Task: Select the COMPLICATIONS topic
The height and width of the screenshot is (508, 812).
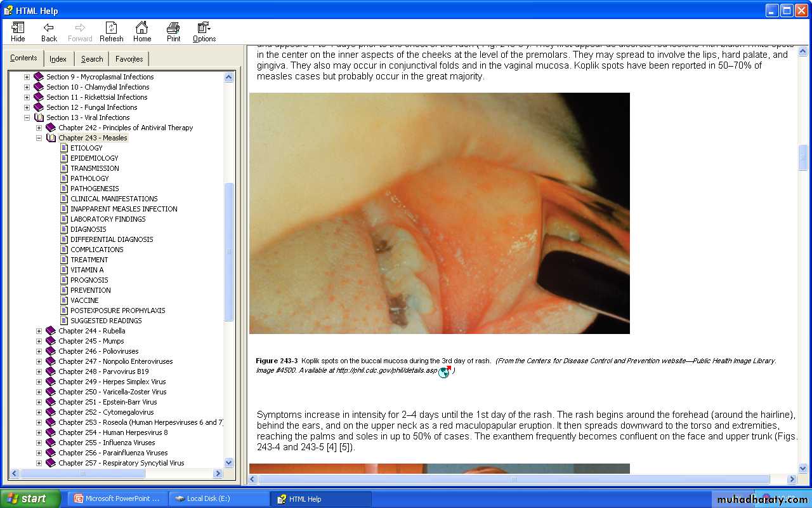Action: (x=96, y=250)
